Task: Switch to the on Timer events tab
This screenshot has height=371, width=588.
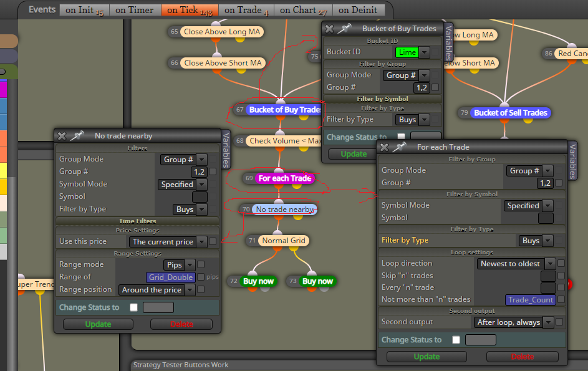Action: point(135,10)
